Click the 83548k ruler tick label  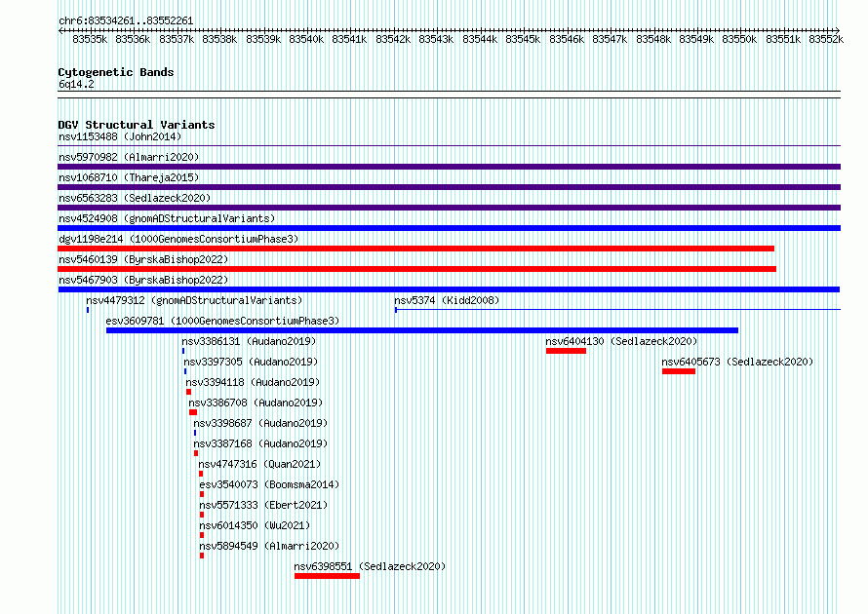point(653,39)
